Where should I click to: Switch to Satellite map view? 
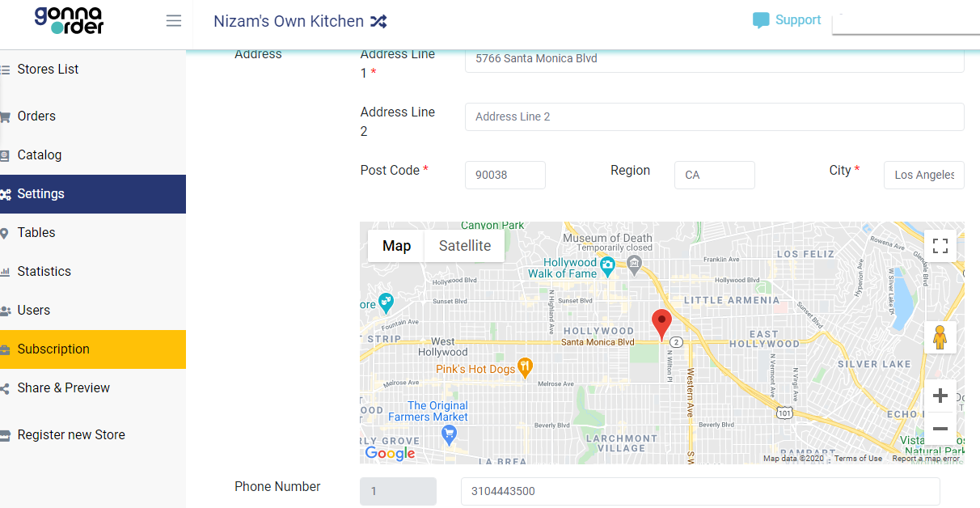tap(465, 246)
